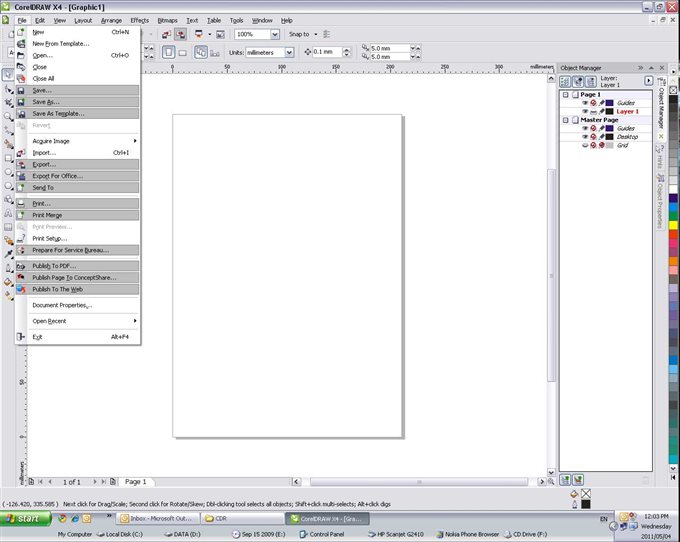Choose Document Properties menu entry
This screenshot has width=680, height=542.
pyautogui.click(x=78, y=305)
